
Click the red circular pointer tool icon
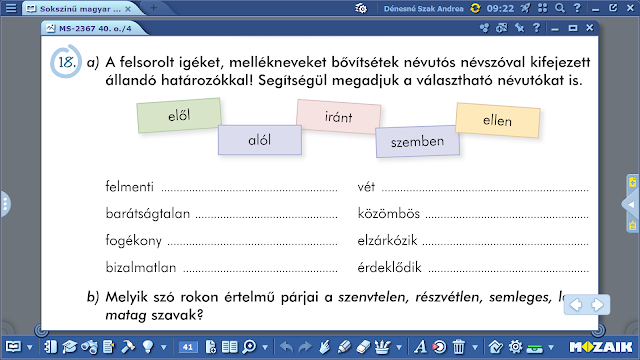click(439, 347)
